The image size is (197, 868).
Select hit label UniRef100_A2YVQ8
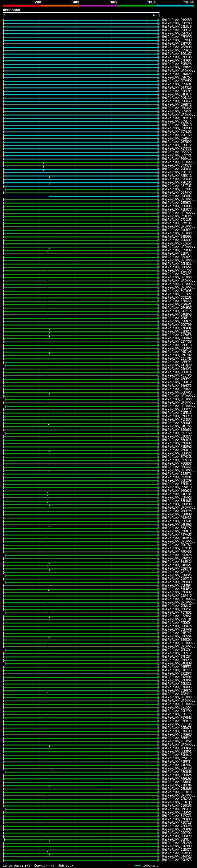pos(177,40)
